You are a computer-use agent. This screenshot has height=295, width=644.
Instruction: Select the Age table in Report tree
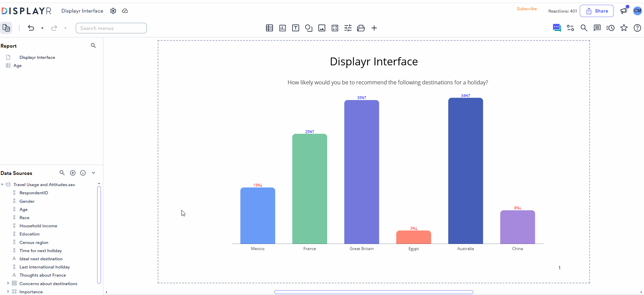(17, 66)
